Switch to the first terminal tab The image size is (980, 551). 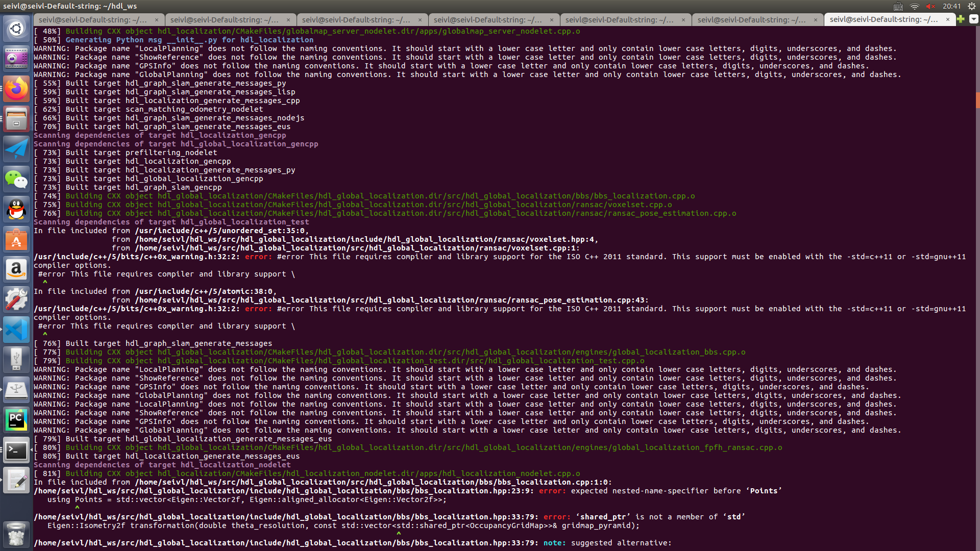[97, 20]
